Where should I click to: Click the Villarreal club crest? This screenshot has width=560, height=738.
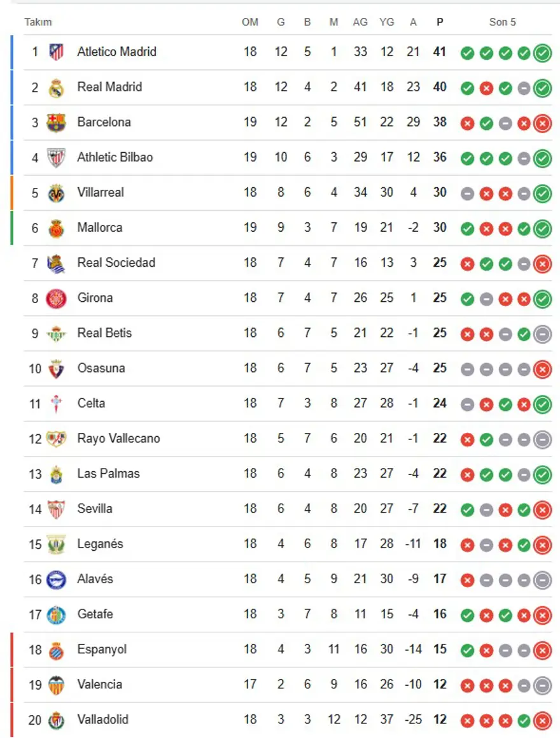(56, 193)
